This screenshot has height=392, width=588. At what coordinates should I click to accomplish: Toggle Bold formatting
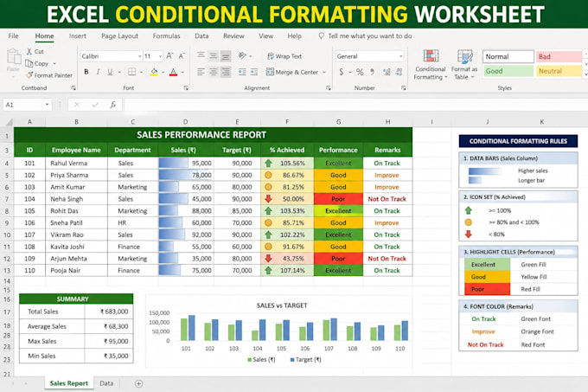click(86, 72)
